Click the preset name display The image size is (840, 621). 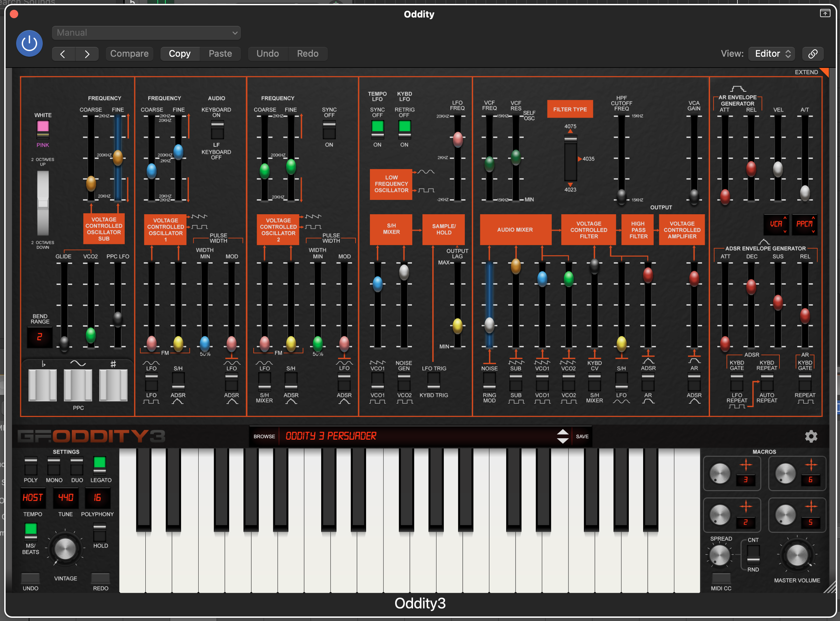pyautogui.click(x=417, y=437)
